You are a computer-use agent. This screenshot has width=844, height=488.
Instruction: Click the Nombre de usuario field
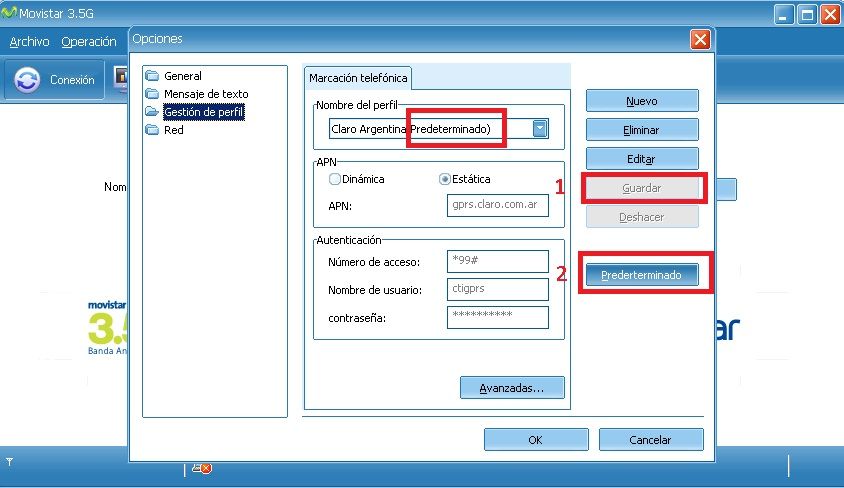click(x=498, y=289)
